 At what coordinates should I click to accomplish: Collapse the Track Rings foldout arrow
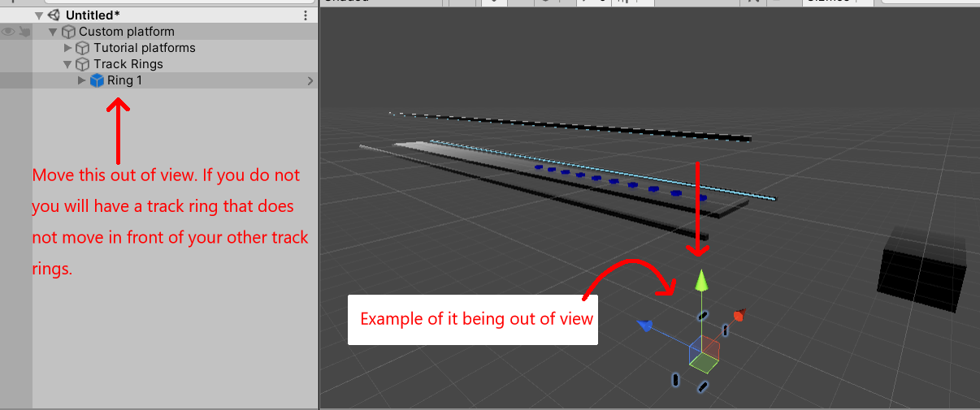pos(68,64)
